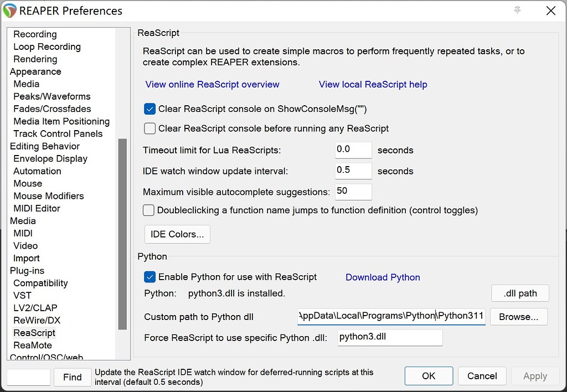The height and width of the screenshot is (392, 567).
Task: Confirm preferences with OK button
Action: 429,376
